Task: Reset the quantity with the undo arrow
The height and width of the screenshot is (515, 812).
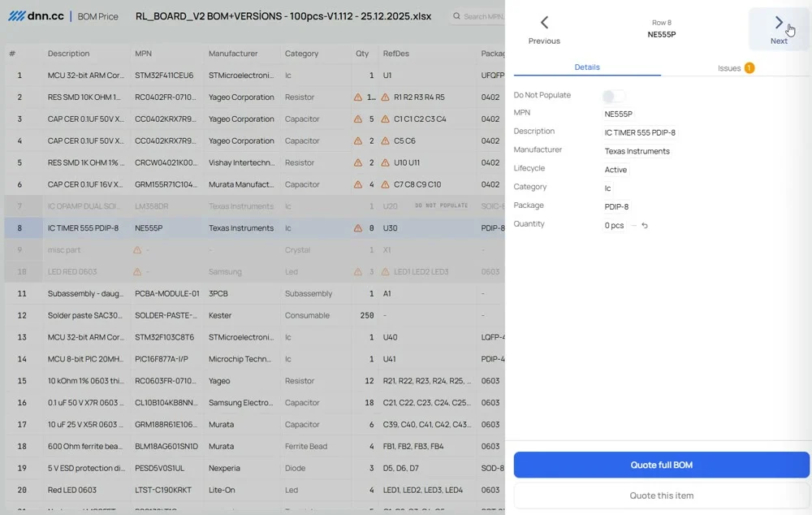Action: 645,225
